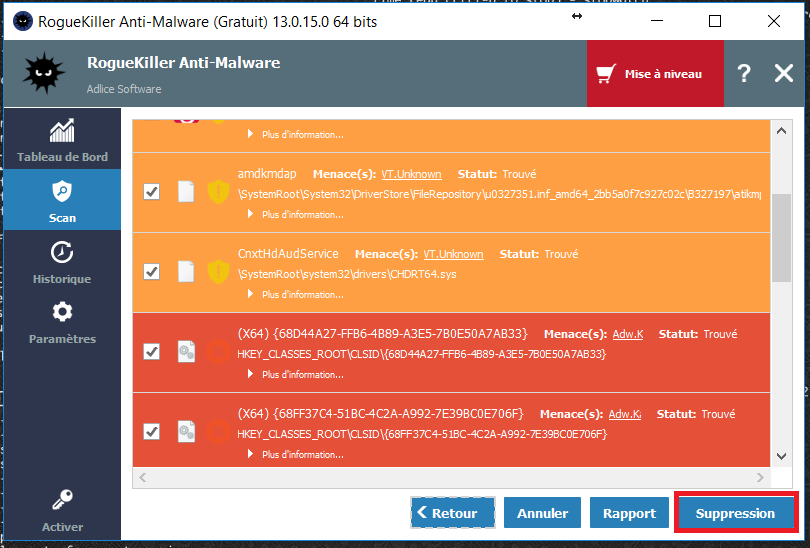The height and width of the screenshot is (548, 810).
Task: Click the help question mark icon
Action: (744, 73)
